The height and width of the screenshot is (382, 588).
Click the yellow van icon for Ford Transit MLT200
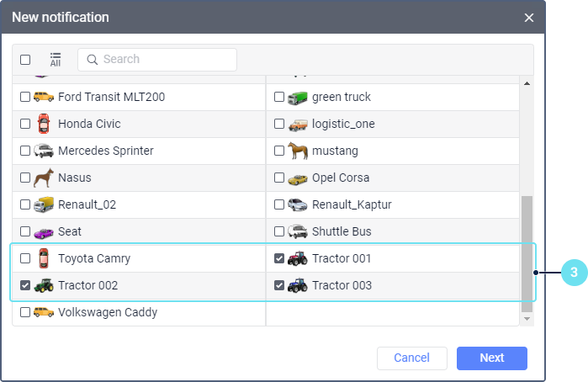[x=44, y=97]
